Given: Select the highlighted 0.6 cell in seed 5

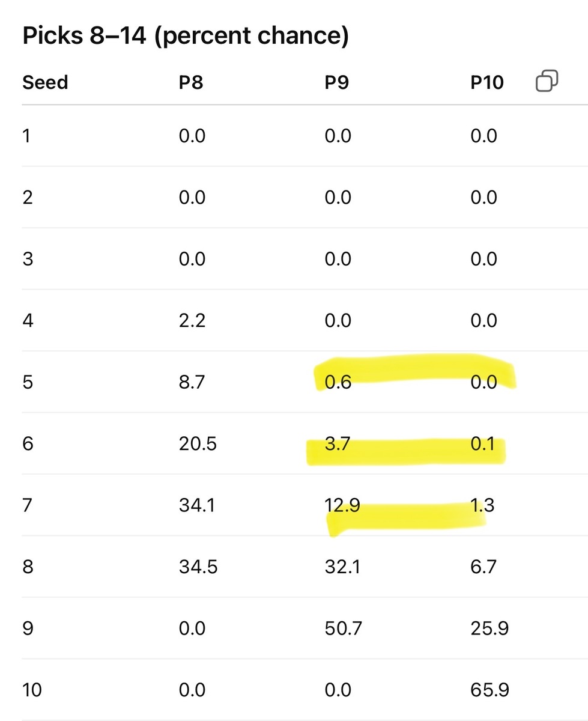Looking at the screenshot, I should click(x=338, y=382).
